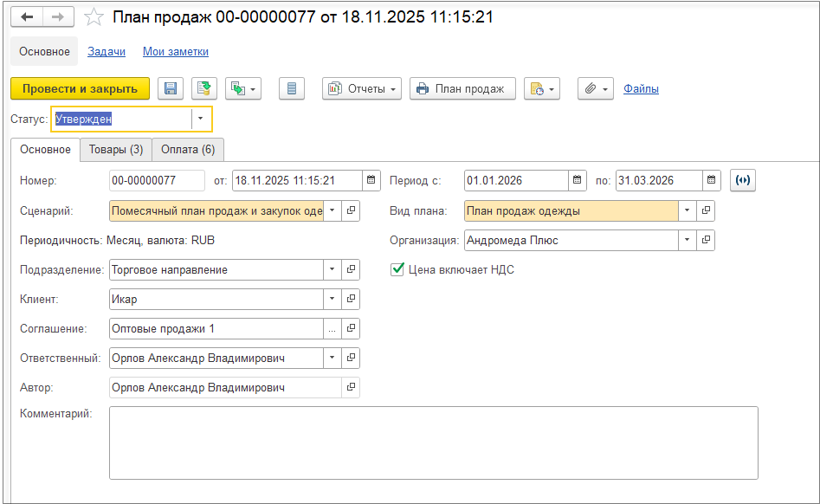820x504 pixels.
Task: Open document movements list icon
Action: click(292, 89)
